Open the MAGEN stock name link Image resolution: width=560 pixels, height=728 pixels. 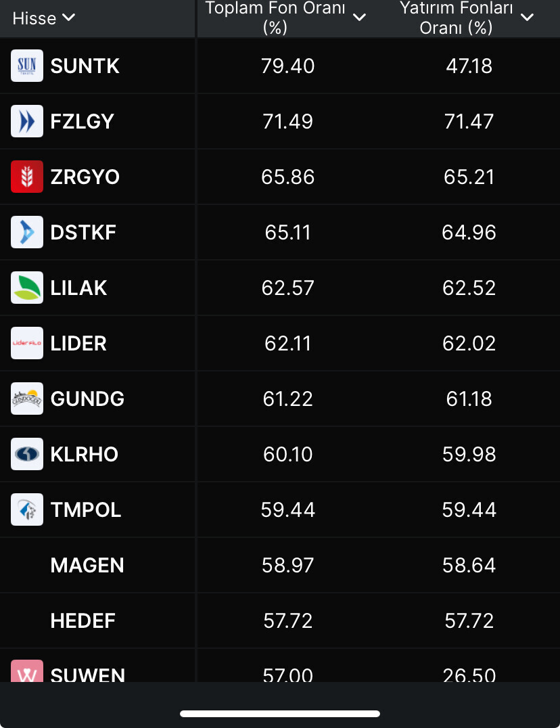tap(87, 565)
